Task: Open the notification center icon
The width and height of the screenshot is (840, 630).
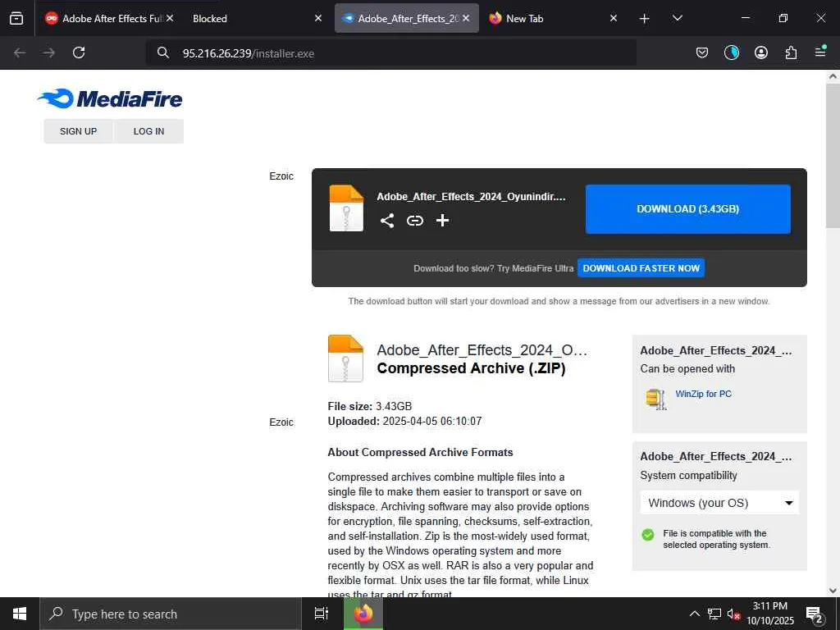Action: click(815, 614)
